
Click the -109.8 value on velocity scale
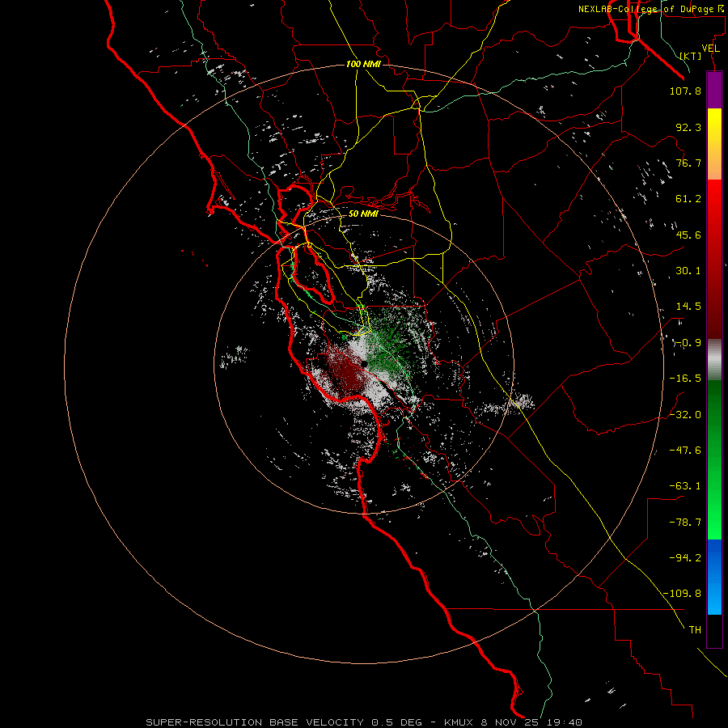(x=683, y=594)
